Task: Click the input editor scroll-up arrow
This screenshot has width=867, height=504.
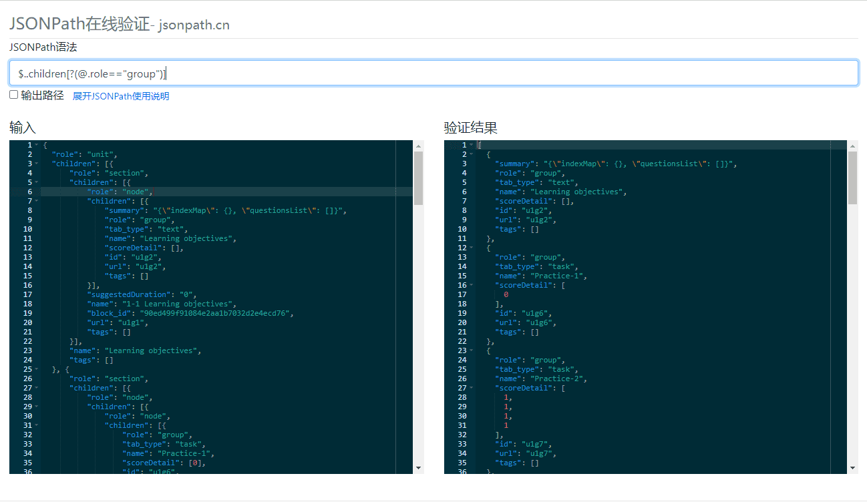Action: (419, 146)
